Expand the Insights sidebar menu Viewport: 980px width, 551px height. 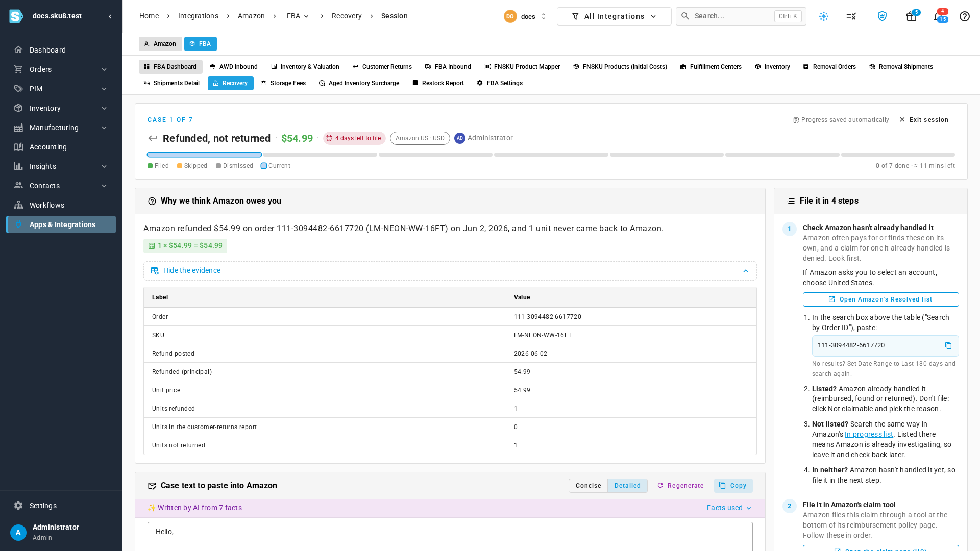click(61, 166)
